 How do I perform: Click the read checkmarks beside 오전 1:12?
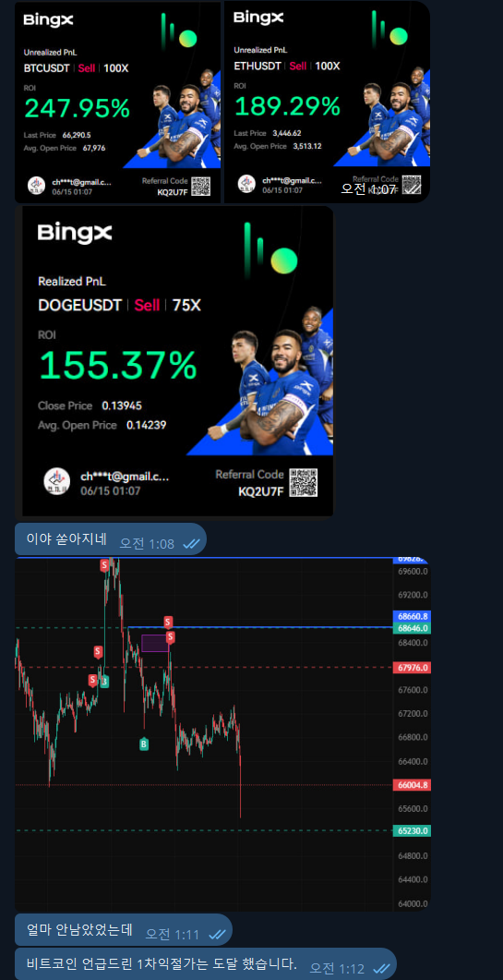(x=381, y=968)
